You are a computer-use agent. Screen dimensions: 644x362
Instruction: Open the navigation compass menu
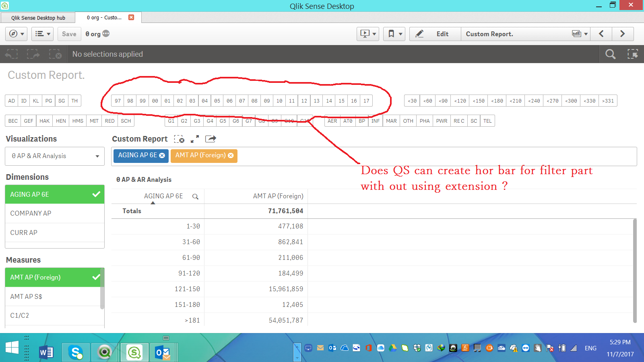(x=16, y=34)
